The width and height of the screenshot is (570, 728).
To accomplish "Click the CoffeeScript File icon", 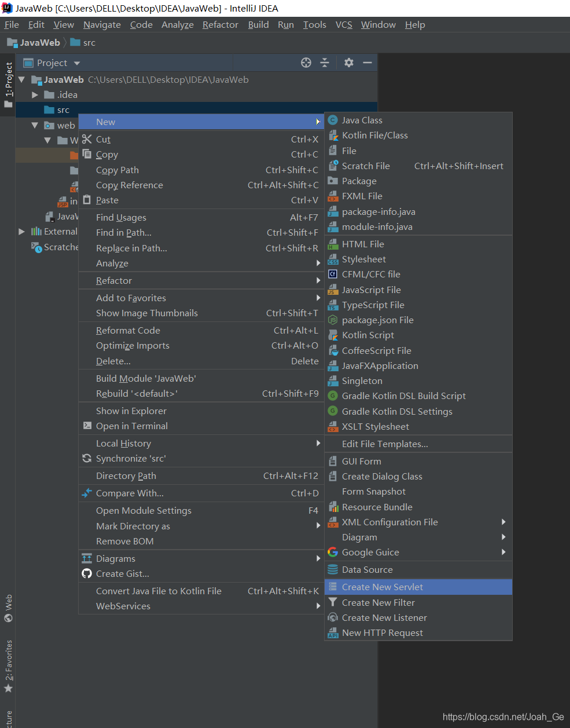I will click(333, 351).
